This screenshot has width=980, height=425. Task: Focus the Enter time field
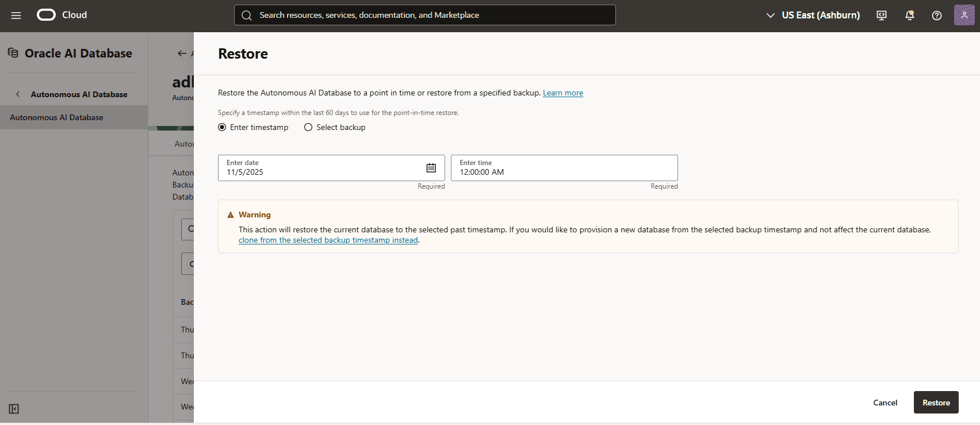coord(564,168)
